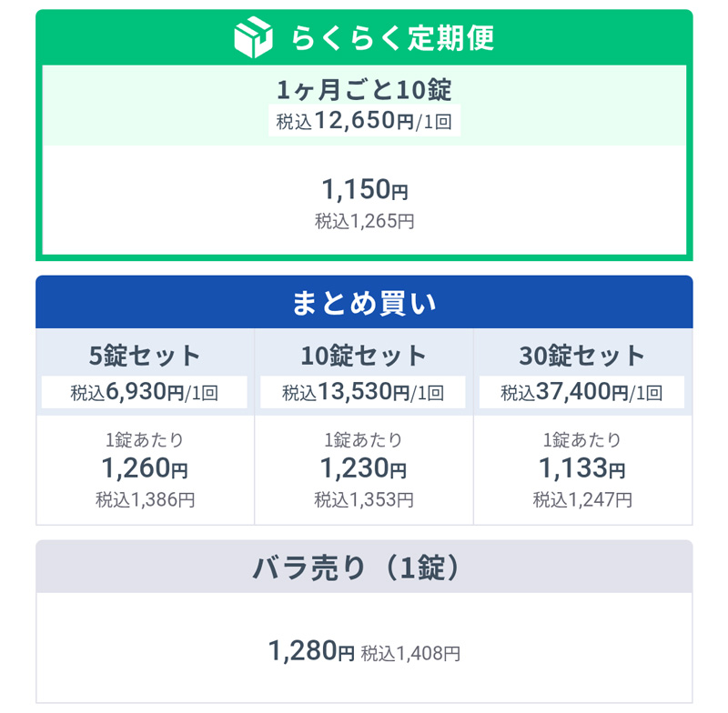
Task: Select the 1,260円 per-tablet price
Action: [x=145, y=467]
